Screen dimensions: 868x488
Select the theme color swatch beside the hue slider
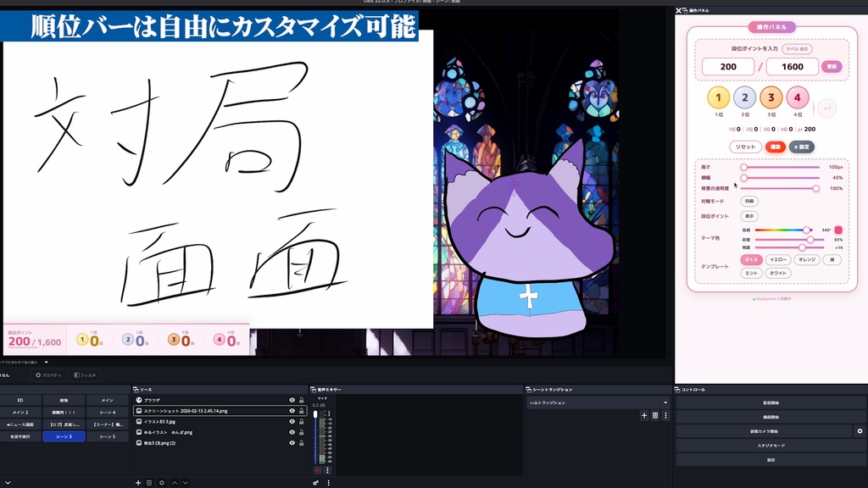click(838, 230)
